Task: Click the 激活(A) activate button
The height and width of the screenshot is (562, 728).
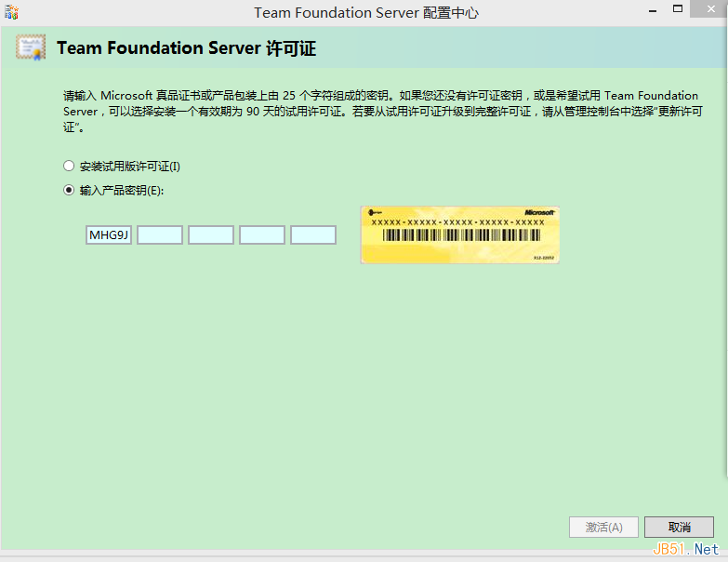Action: pyautogui.click(x=603, y=528)
